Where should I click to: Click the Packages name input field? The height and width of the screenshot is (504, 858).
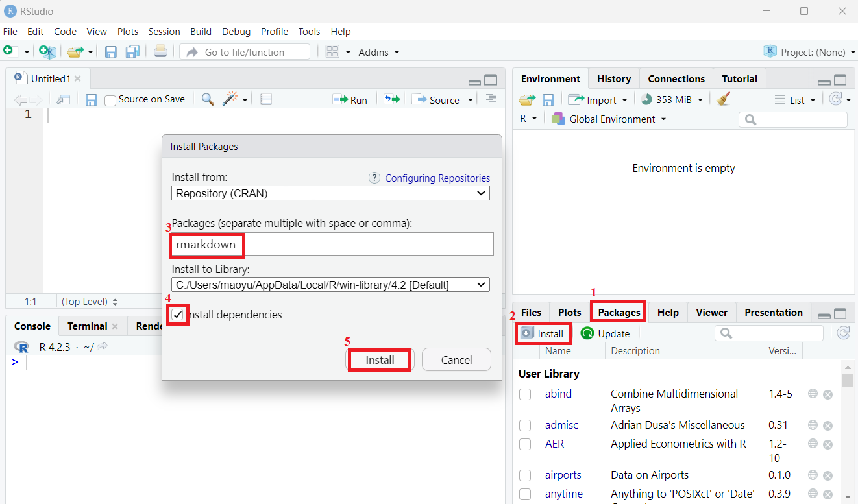tap(332, 245)
